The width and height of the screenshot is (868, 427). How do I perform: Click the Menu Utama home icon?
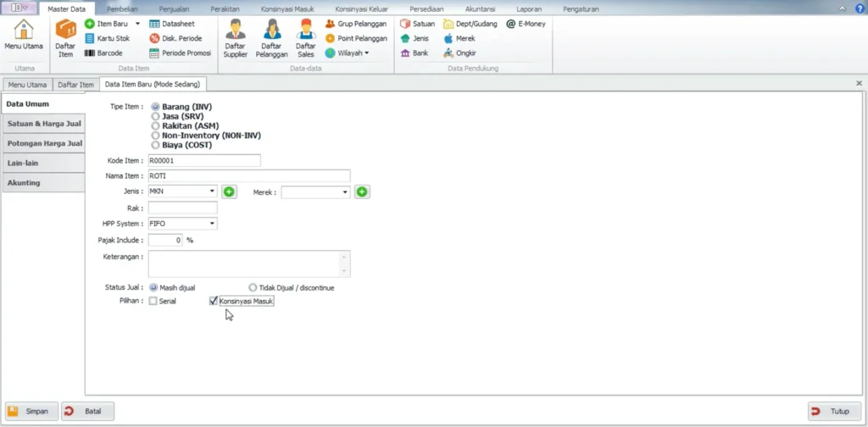coord(24,37)
